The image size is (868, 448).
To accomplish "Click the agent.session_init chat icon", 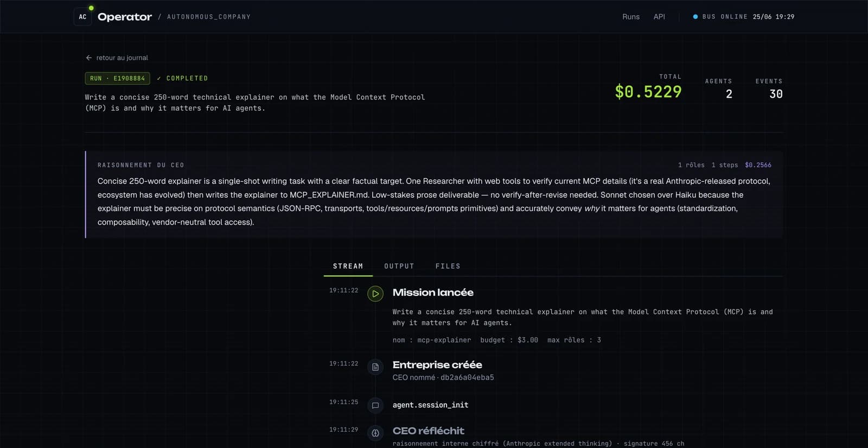I will [x=375, y=406].
